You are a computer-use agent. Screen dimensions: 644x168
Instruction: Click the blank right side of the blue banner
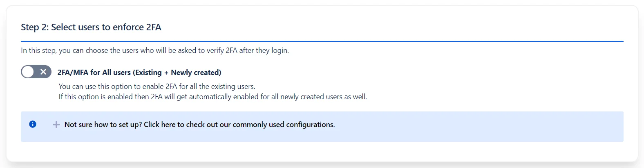[x=490, y=126]
